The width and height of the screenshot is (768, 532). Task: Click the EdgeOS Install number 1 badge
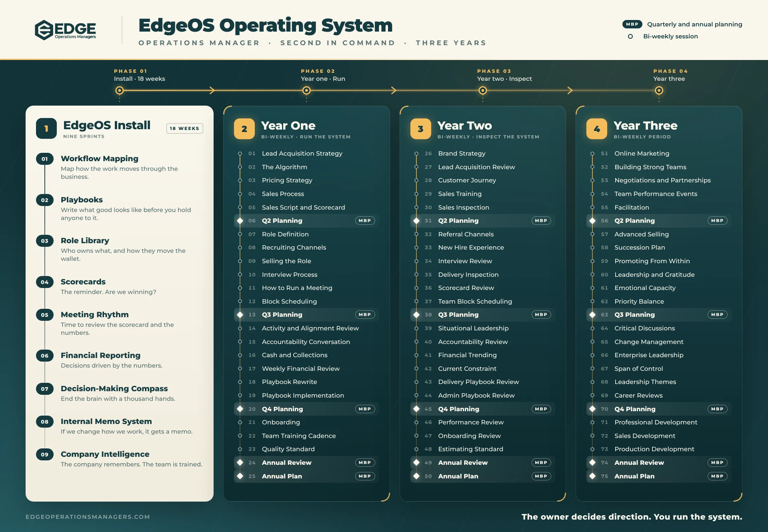[x=46, y=128]
